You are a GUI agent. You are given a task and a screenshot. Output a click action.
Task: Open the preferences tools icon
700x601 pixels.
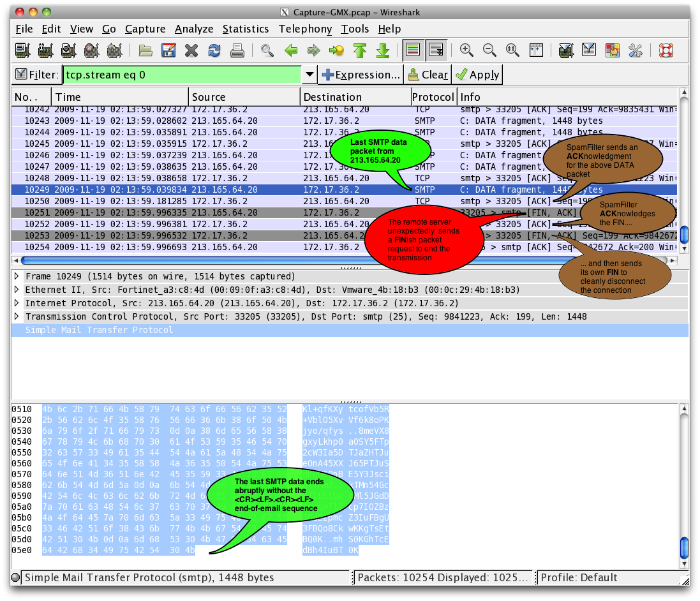coord(635,50)
